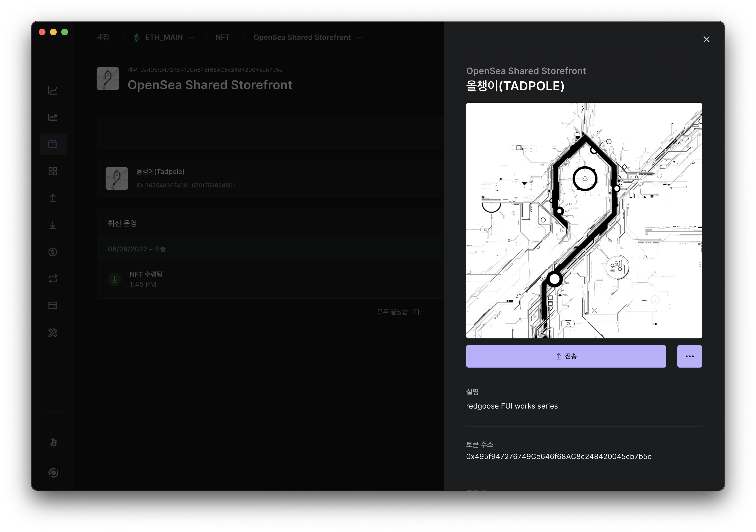Click the Send upload arrow sidebar icon

(53, 198)
